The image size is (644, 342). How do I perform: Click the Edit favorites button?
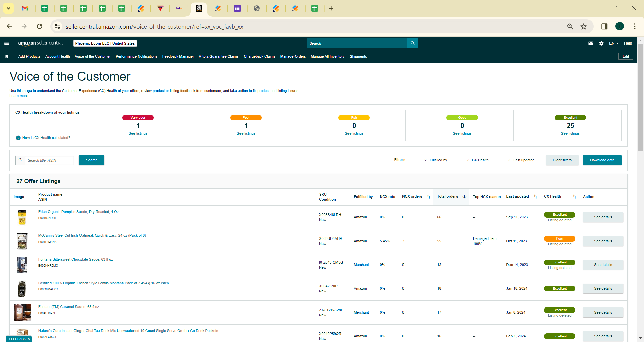tap(626, 56)
